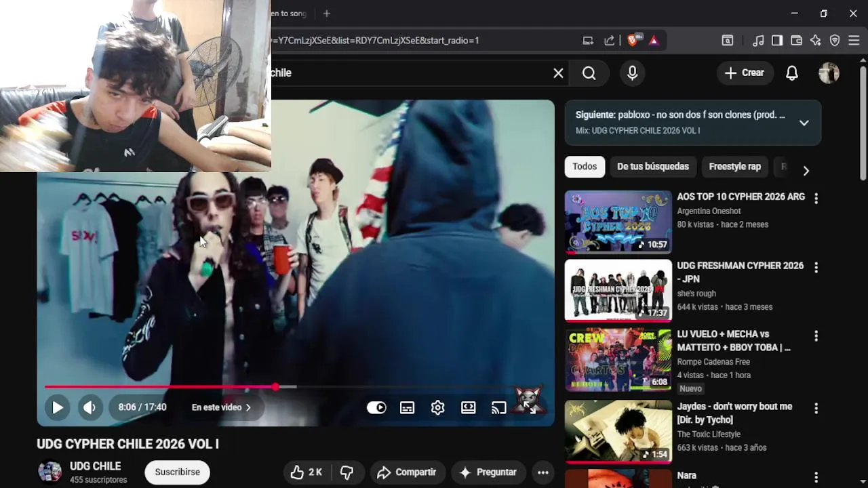Open the Leo AI sparkle icon
The width and height of the screenshot is (868, 488).
click(x=815, y=41)
